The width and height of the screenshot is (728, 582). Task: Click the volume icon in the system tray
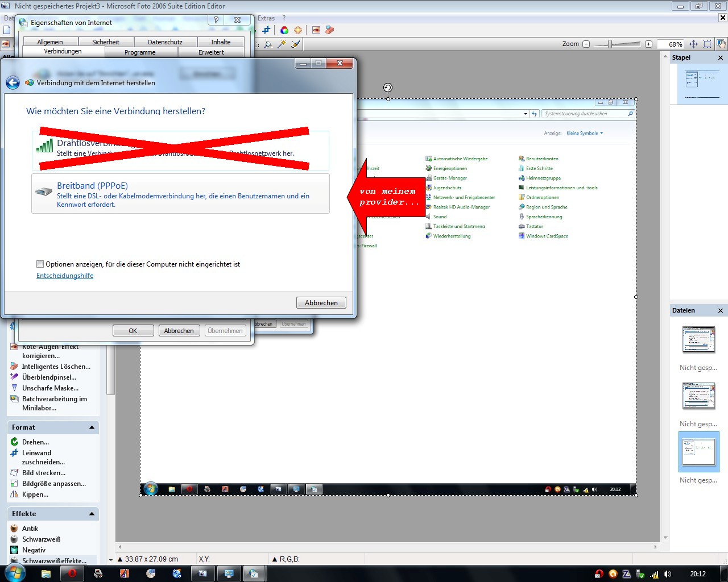pos(667,574)
